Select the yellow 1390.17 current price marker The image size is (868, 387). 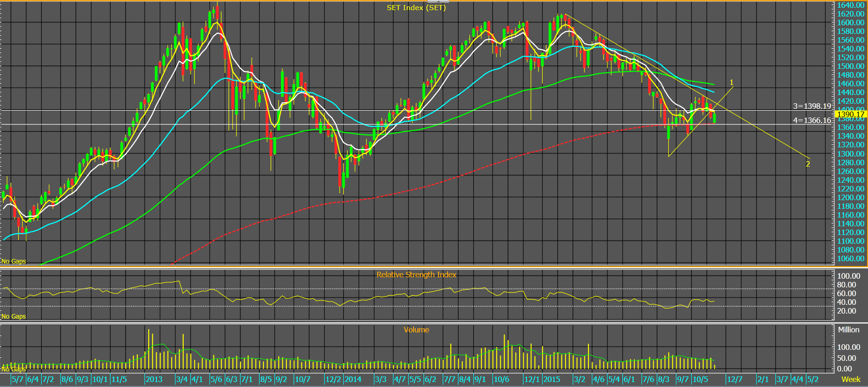pyautogui.click(x=851, y=114)
